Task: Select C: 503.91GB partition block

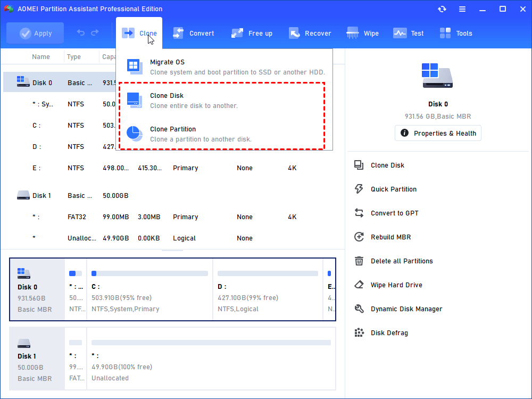Action: point(149,289)
